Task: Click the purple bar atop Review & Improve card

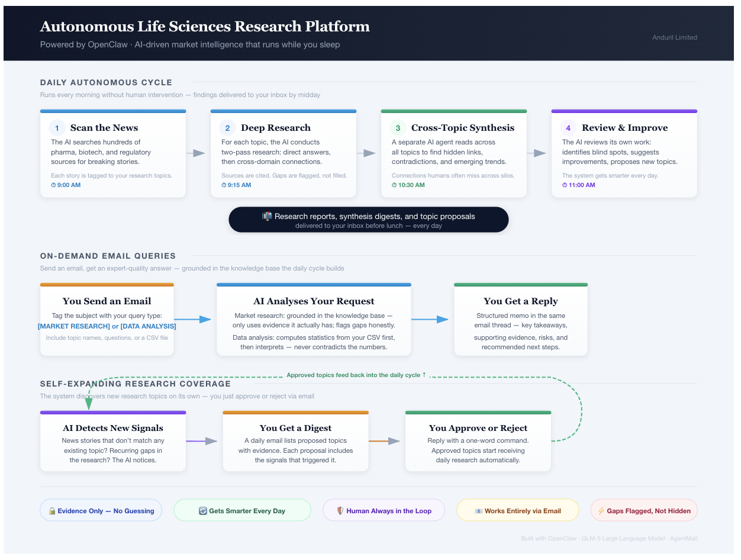Action: (624, 111)
